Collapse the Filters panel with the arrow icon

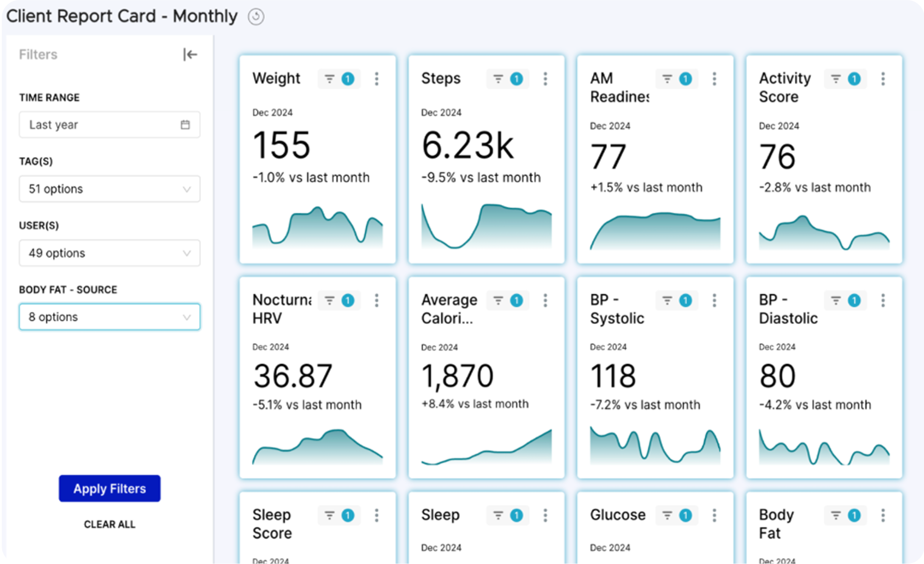tap(190, 55)
